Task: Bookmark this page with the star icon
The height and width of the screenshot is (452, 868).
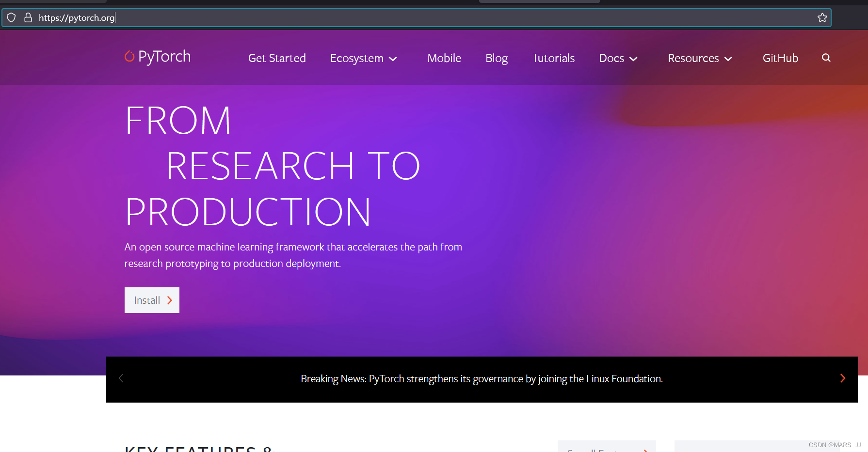Action: [x=822, y=18]
